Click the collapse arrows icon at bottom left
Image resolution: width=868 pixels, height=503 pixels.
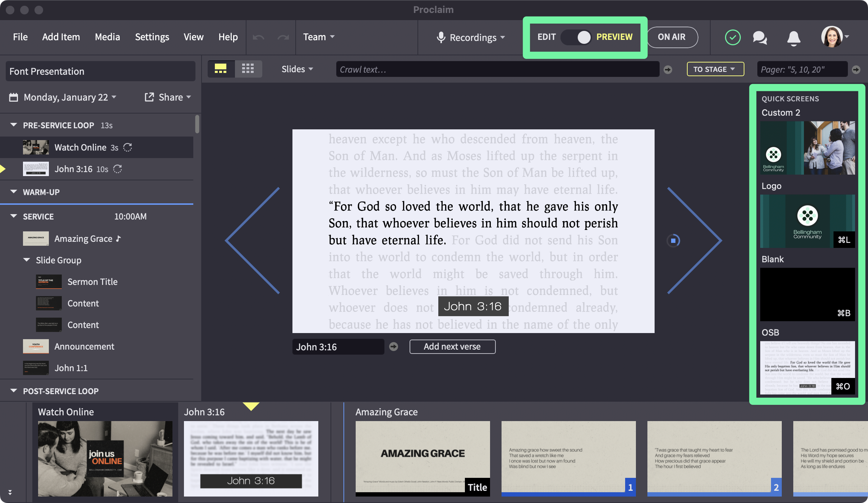(10, 492)
